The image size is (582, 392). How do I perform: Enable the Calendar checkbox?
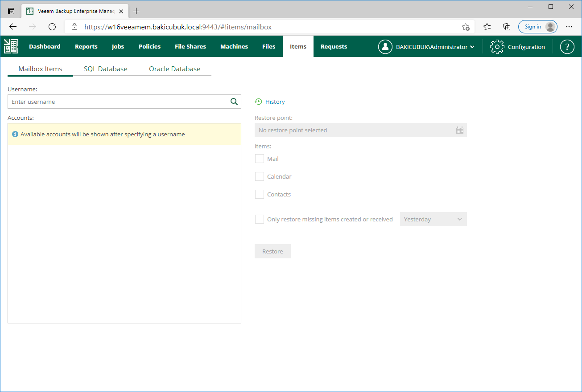[260, 176]
